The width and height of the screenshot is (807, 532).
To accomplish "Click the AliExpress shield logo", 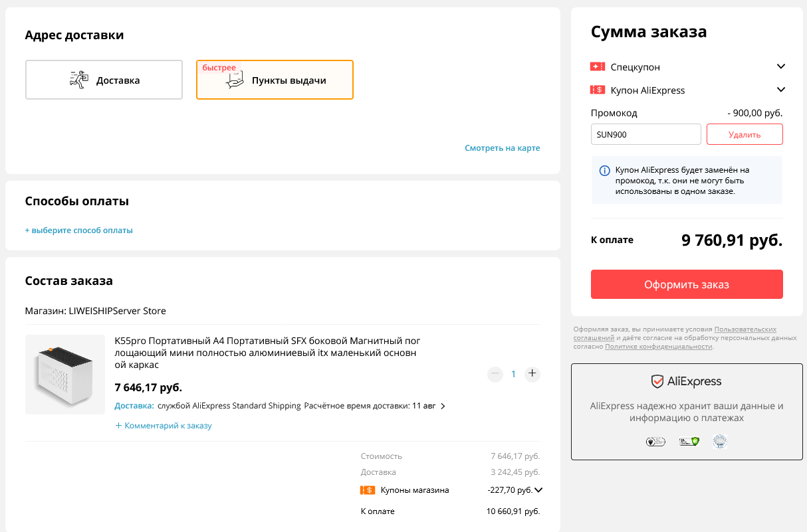I will pos(657,381).
